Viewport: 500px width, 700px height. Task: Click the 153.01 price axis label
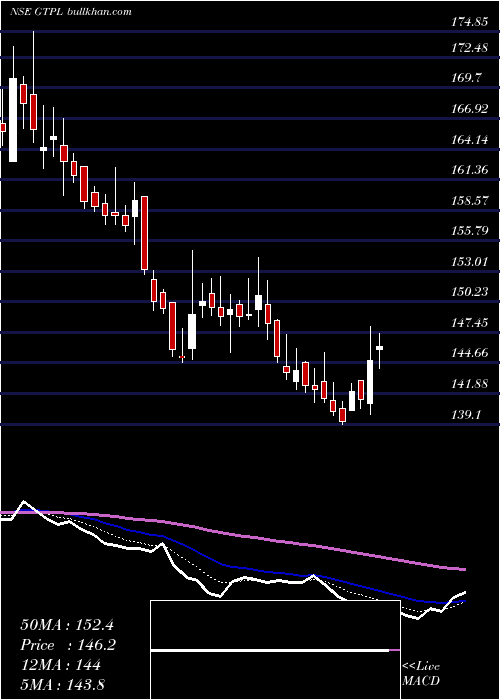[469, 261]
